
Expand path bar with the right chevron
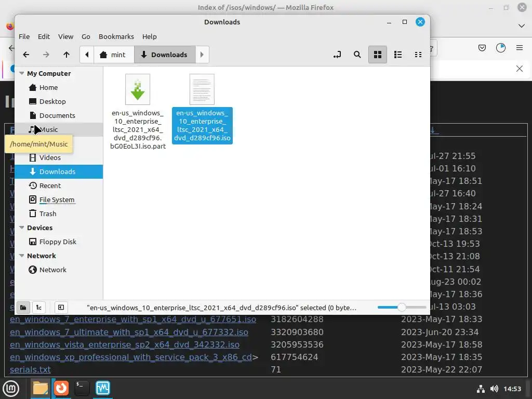click(202, 55)
